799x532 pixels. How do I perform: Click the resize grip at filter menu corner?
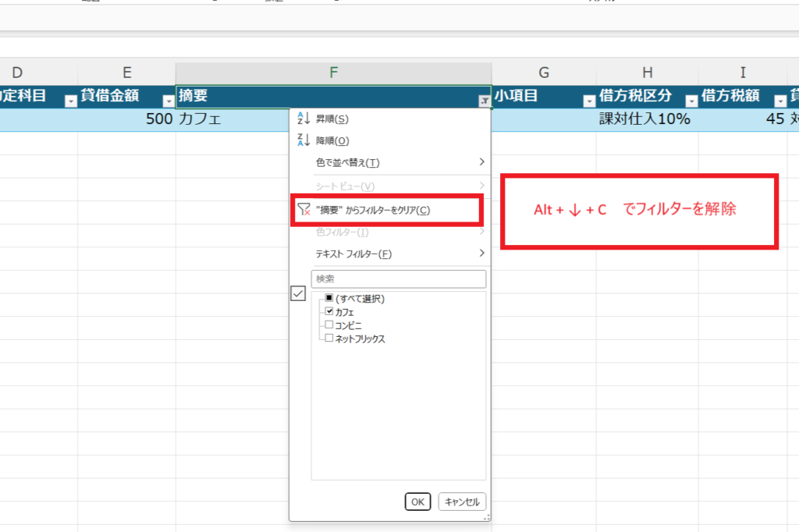tap(486, 516)
